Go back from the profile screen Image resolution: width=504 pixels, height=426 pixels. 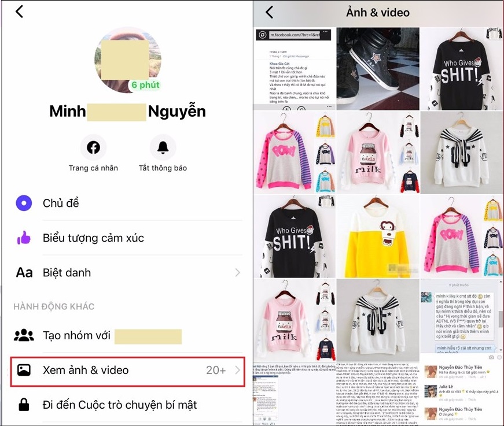point(19,12)
